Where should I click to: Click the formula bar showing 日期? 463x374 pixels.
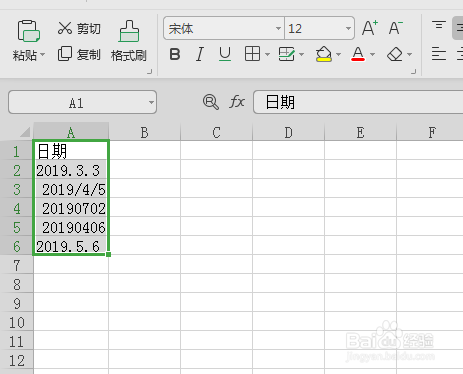[x=358, y=102]
